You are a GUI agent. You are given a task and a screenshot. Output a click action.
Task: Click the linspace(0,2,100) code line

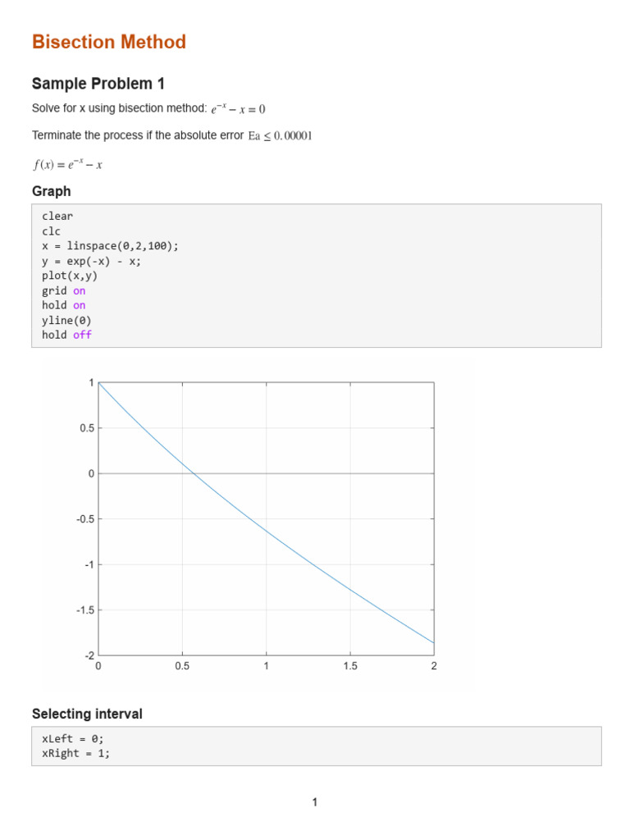pyautogui.click(x=110, y=246)
